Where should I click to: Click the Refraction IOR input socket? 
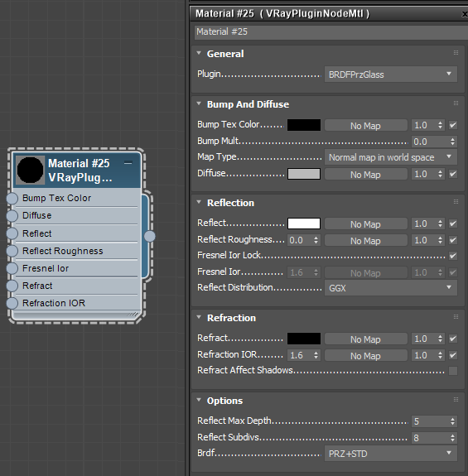click(12, 303)
